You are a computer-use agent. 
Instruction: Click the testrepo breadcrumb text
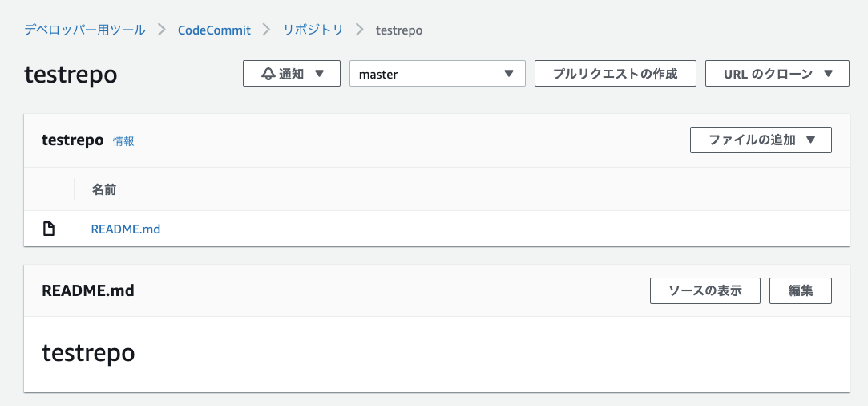[399, 30]
